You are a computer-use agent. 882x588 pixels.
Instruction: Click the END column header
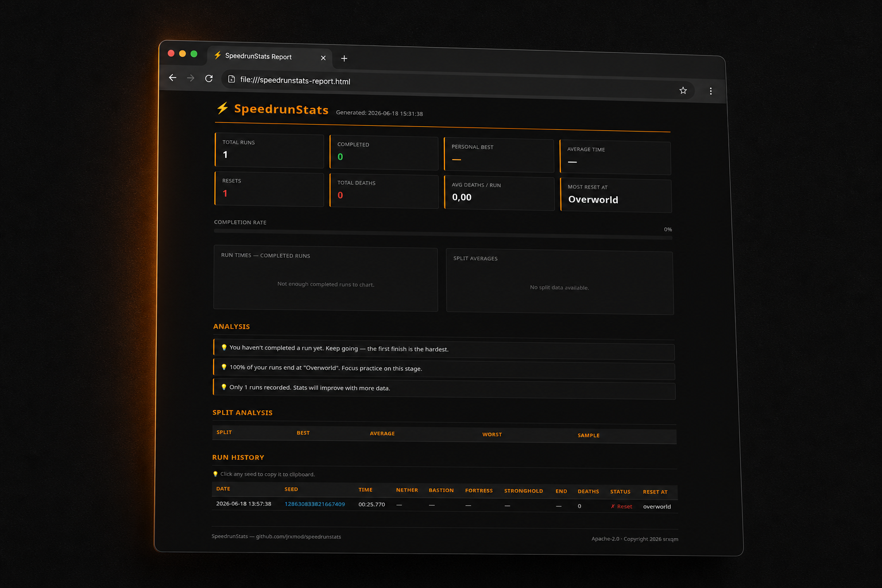[561, 491]
